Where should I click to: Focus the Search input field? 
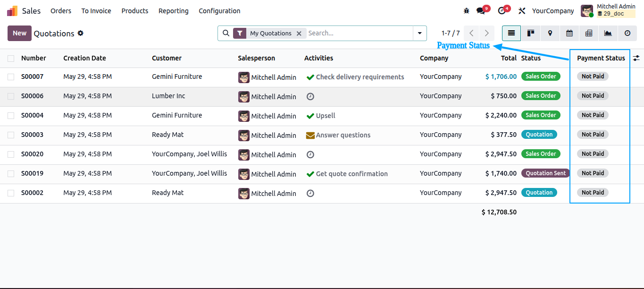[x=359, y=33]
